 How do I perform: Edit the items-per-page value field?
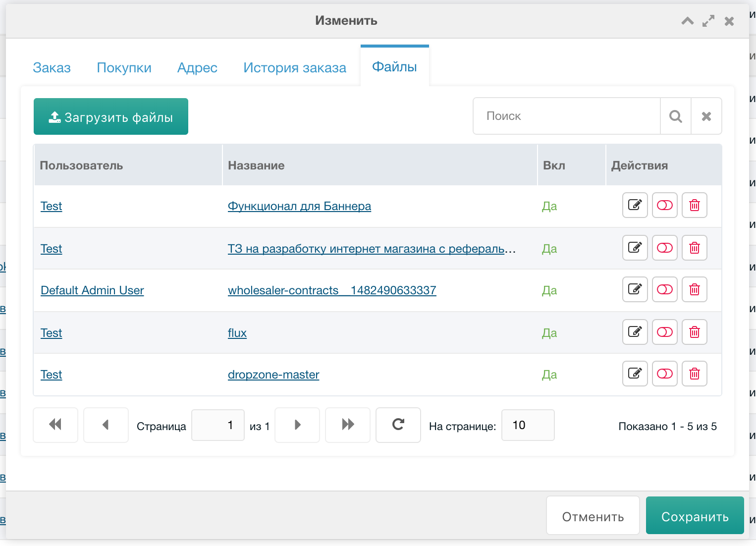(528, 425)
